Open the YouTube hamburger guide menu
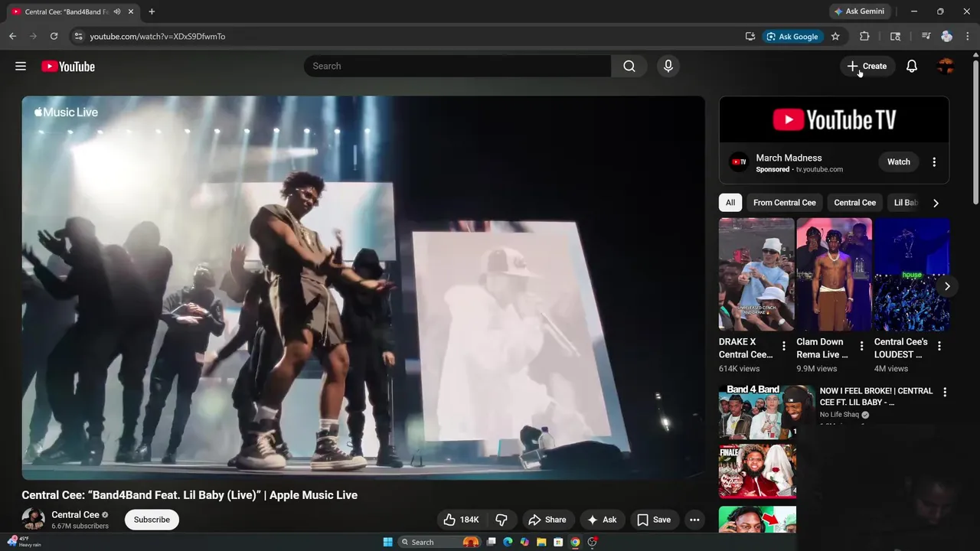The width and height of the screenshot is (980, 551). coord(21,67)
